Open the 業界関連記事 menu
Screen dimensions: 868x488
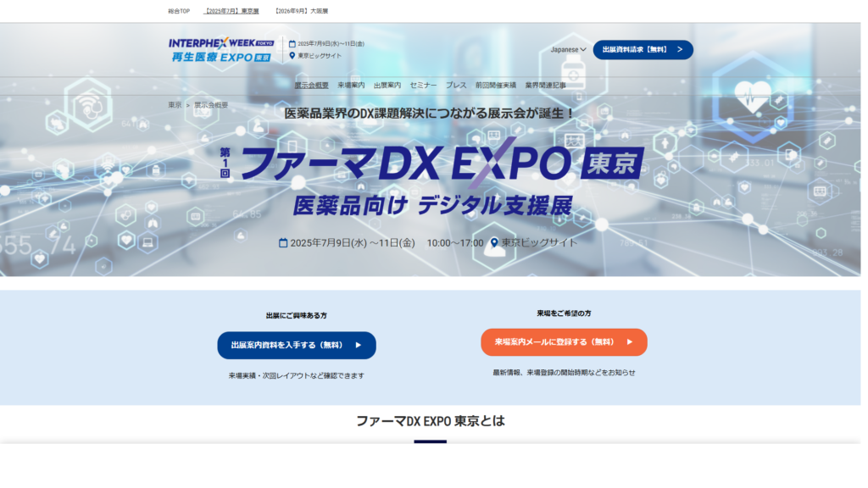[545, 86]
